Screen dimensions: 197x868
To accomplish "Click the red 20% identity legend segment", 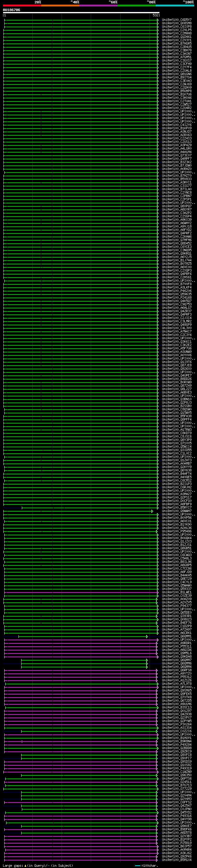I will point(22,6).
